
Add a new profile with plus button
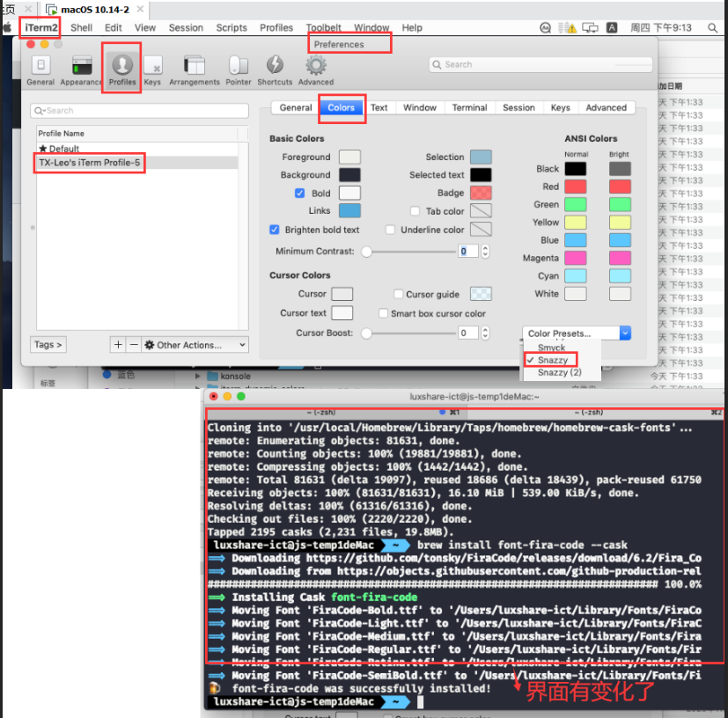[x=118, y=344]
